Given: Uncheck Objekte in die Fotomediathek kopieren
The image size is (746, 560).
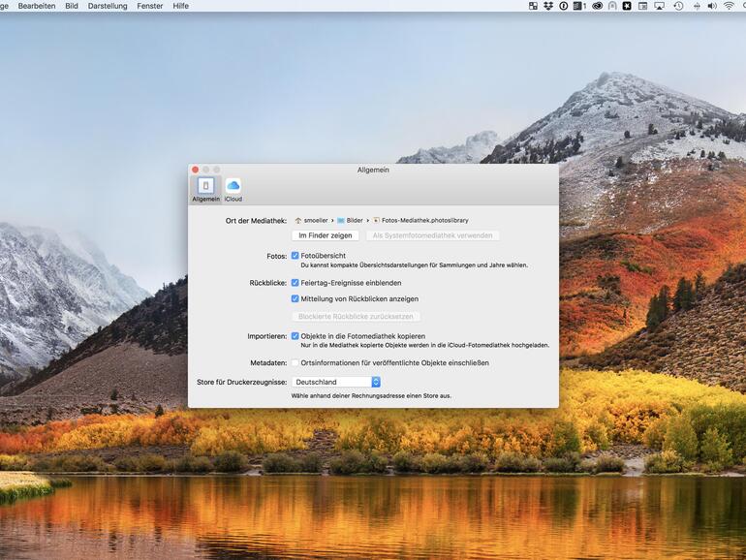Looking at the screenshot, I should 295,336.
